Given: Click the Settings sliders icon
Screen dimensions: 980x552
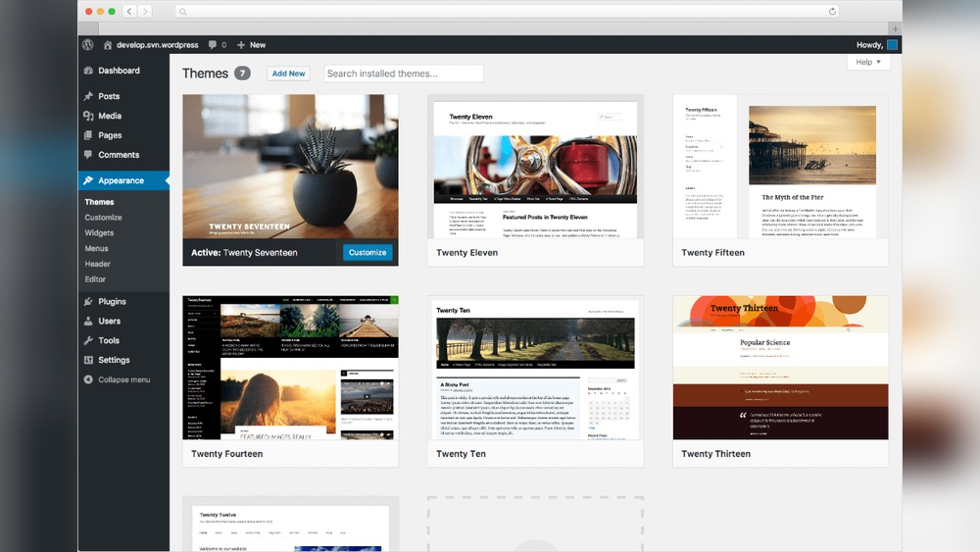Looking at the screenshot, I should (x=88, y=360).
